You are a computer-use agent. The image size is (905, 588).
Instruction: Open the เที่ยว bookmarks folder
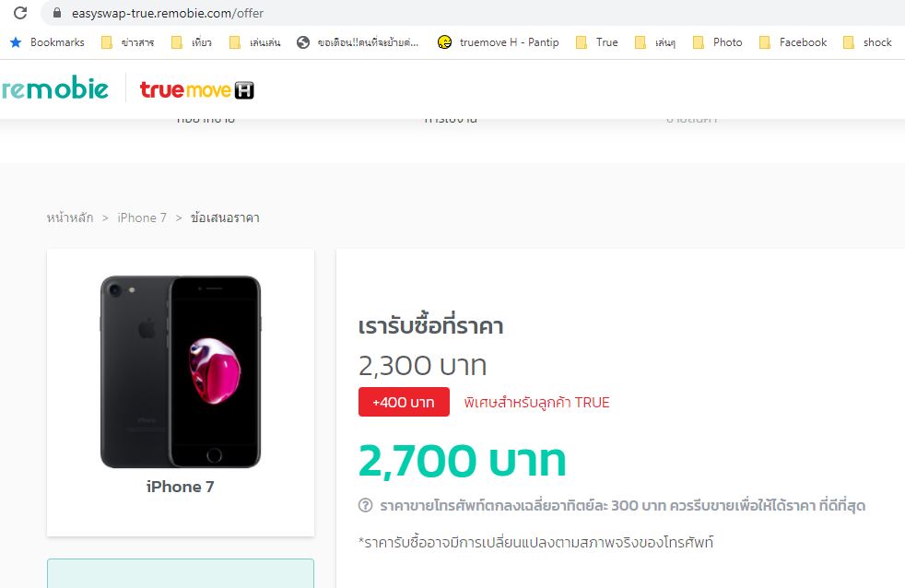[192, 42]
